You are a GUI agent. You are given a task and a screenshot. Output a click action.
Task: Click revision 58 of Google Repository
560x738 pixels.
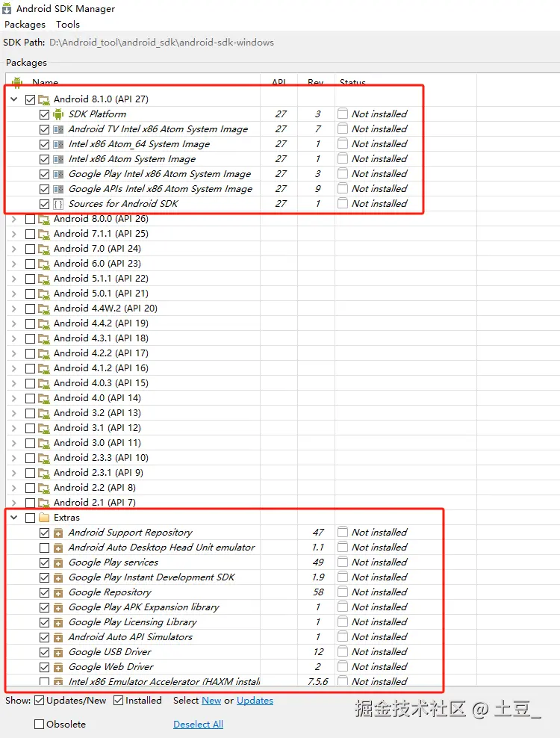tap(318, 592)
